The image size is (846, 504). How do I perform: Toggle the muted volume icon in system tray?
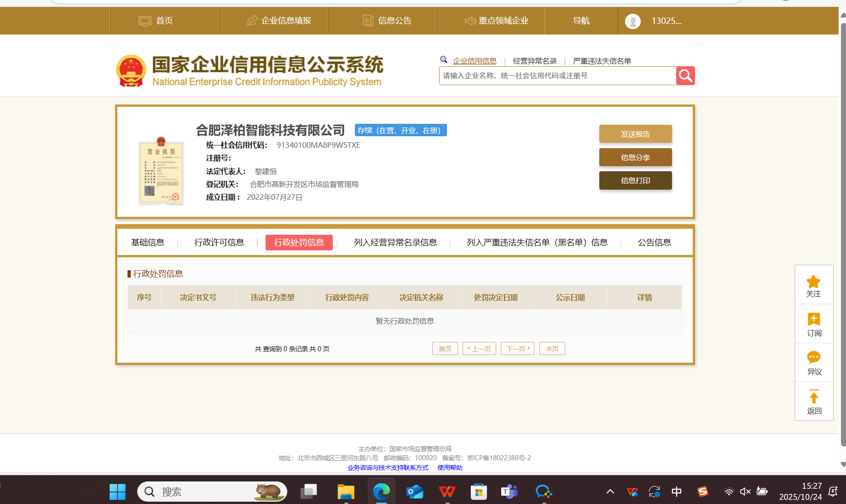click(x=745, y=492)
